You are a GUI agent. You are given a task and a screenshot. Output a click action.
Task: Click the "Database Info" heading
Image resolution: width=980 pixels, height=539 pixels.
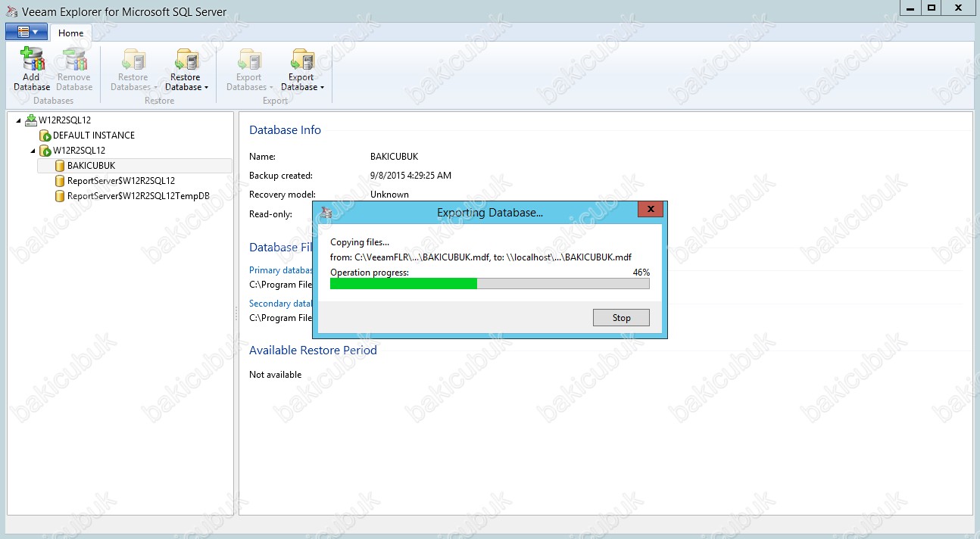[x=285, y=130]
